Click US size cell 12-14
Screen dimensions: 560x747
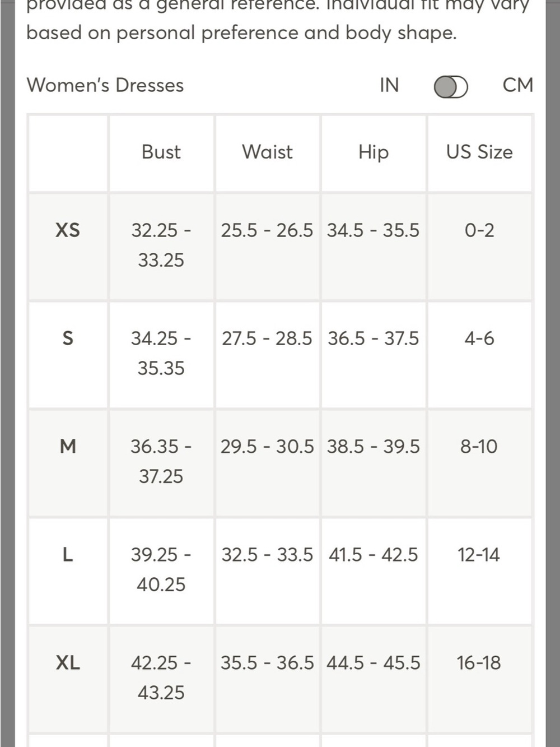479,555
